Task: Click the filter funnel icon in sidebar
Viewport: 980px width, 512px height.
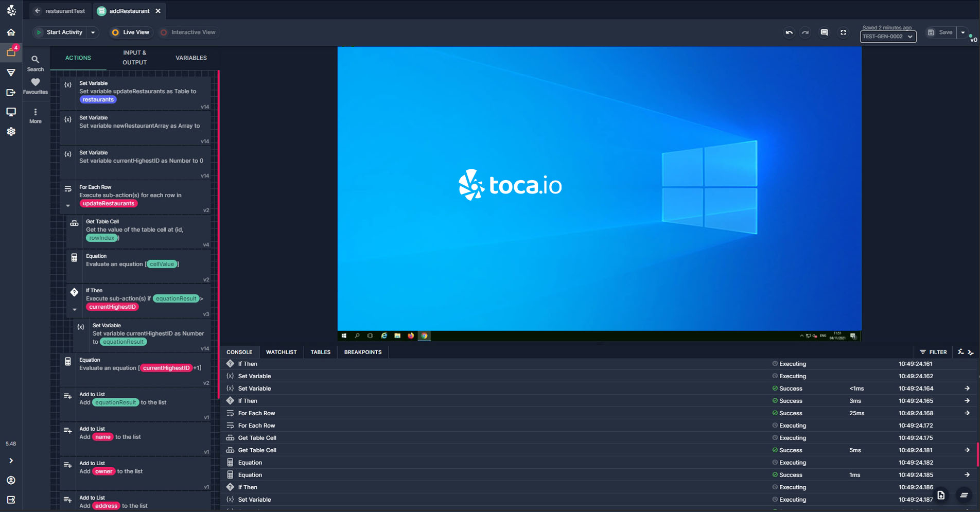Action: click(11, 73)
